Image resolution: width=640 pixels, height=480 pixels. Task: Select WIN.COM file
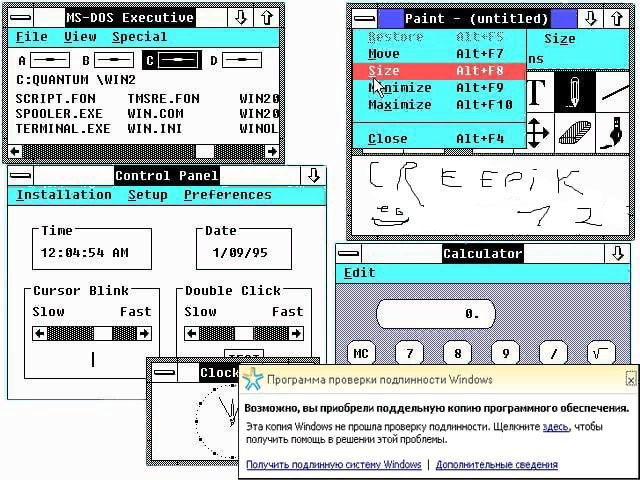pos(156,114)
